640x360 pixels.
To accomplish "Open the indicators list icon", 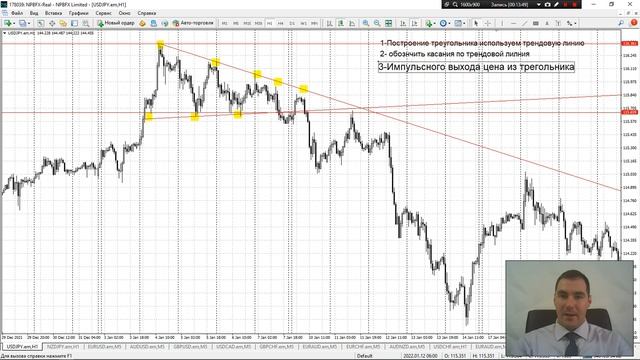I will coord(429,23).
